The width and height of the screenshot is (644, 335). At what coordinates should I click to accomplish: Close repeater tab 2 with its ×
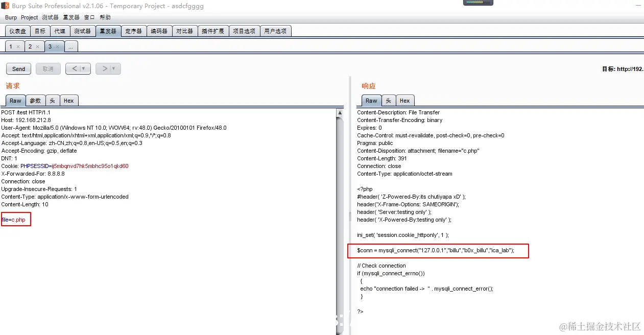click(x=37, y=46)
